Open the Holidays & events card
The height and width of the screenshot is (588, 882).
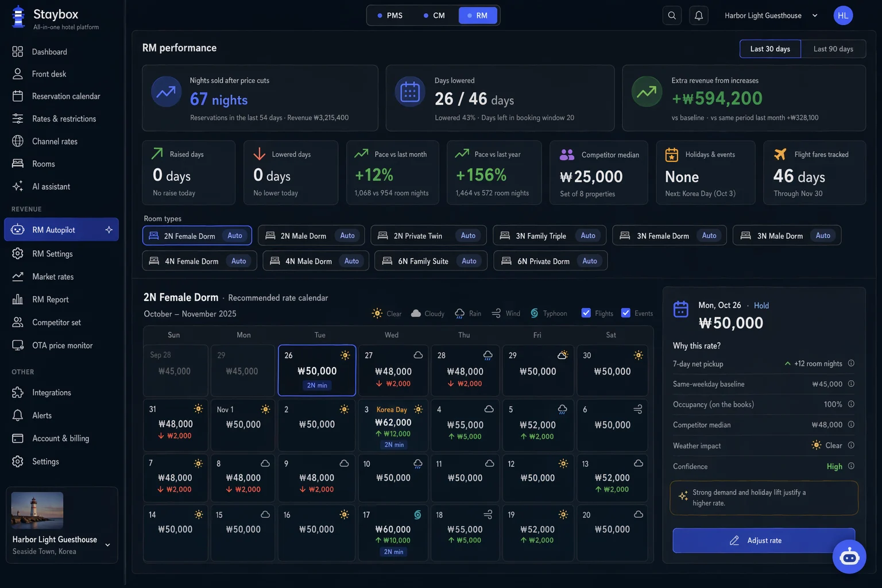706,173
